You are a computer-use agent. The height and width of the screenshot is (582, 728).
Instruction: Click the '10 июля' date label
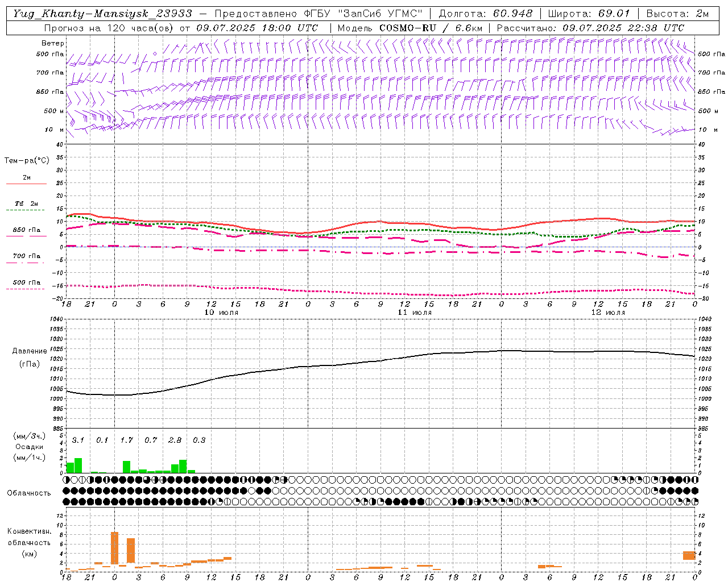pyautogui.click(x=221, y=313)
